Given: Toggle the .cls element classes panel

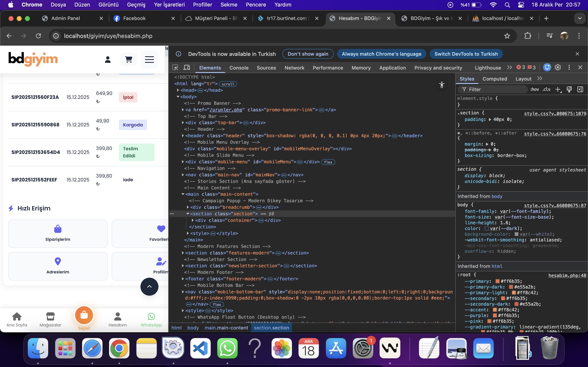Looking at the screenshot, I should (x=546, y=89).
